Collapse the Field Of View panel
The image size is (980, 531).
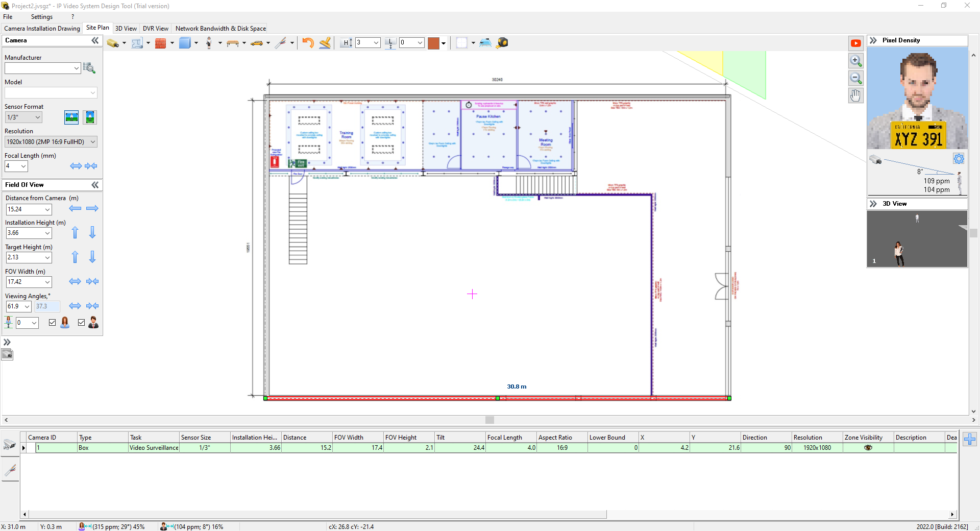click(95, 185)
